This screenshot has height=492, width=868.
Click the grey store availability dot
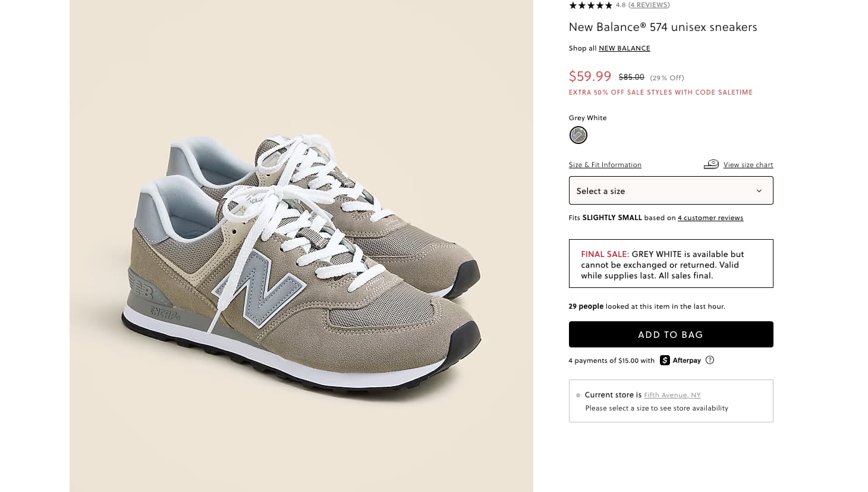578,395
